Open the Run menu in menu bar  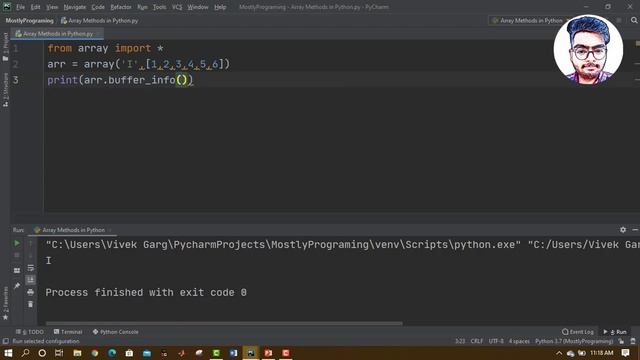click(x=142, y=7)
